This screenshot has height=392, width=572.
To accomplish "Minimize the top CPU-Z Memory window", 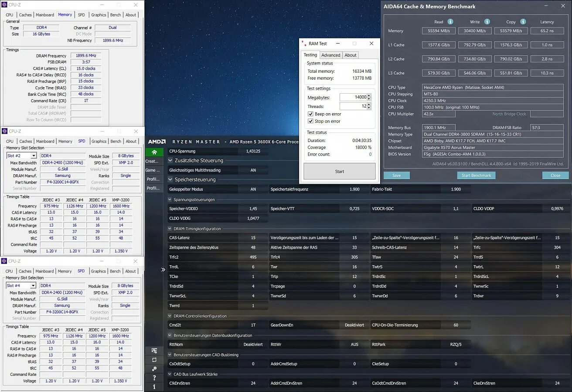I will [x=102, y=4].
